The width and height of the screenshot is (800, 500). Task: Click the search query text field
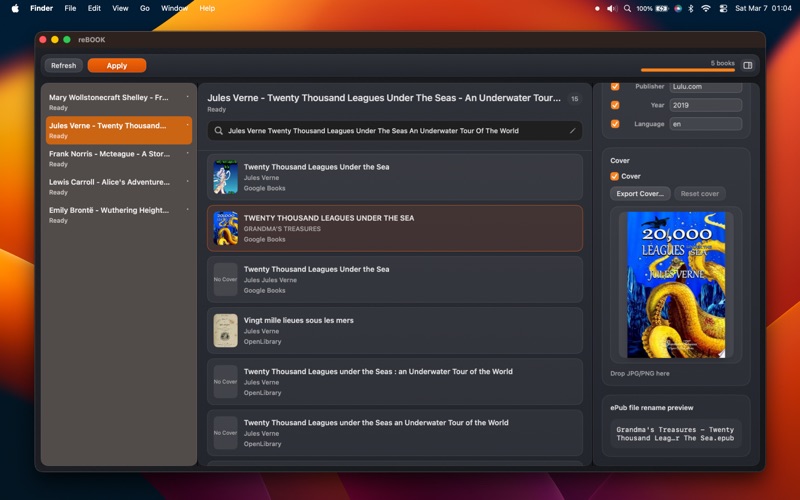[395, 131]
